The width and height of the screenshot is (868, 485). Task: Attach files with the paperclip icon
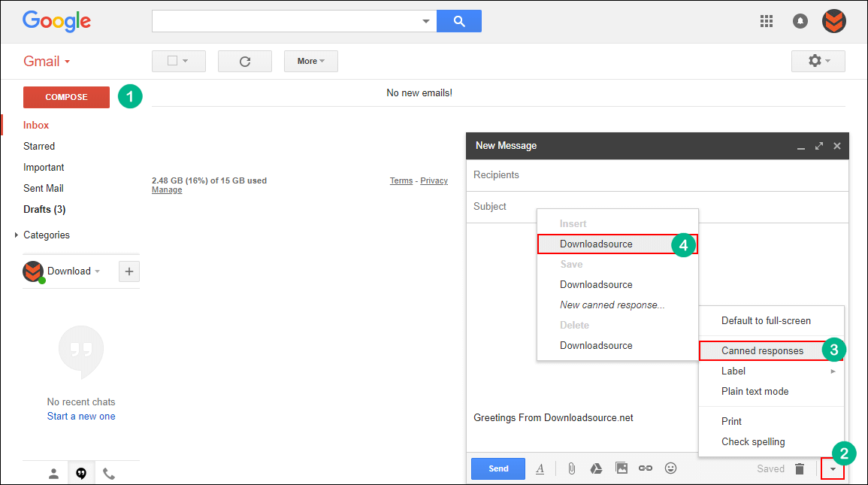coord(571,469)
